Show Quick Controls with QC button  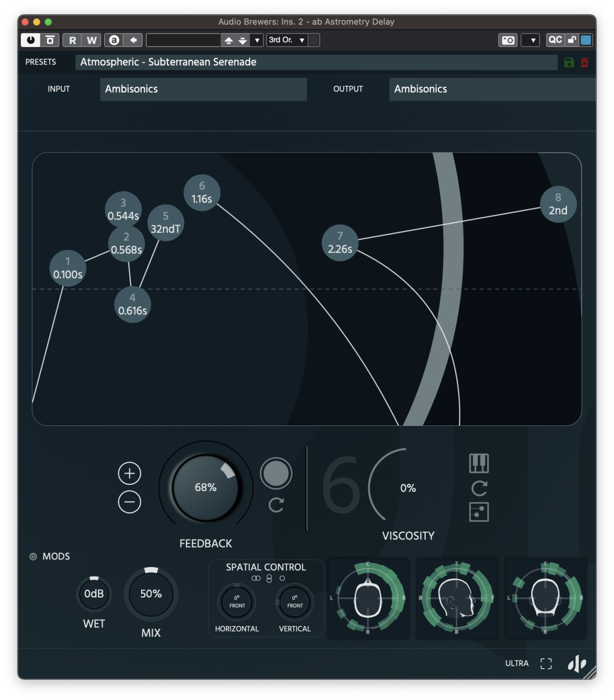coord(555,40)
